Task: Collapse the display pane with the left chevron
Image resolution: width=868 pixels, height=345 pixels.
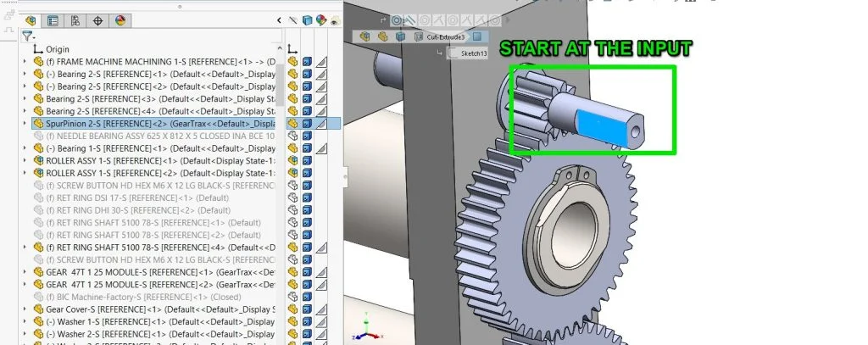Action: click(x=280, y=20)
